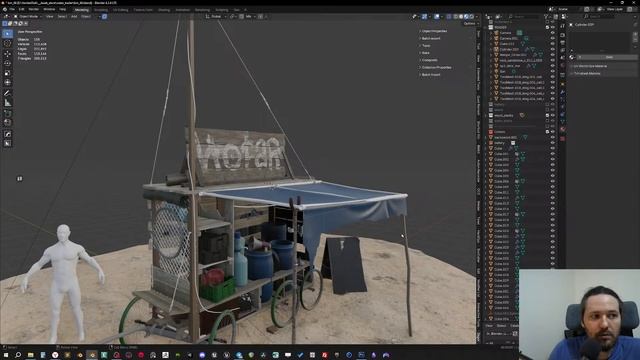Image resolution: width=640 pixels, height=360 pixels.
Task: Open Windows Start menu
Action: click(6, 355)
